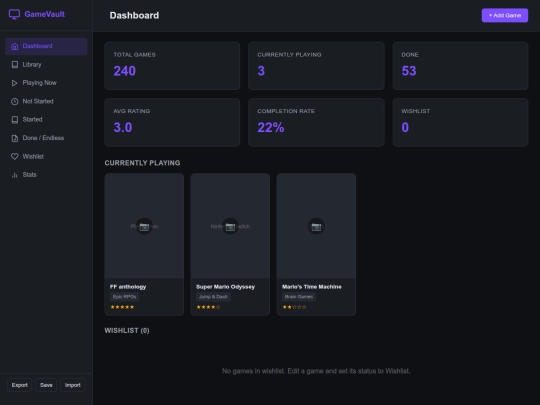The image size is (540, 405).
Task: Click the Wishlist heart icon
Action: click(x=14, y=156)
